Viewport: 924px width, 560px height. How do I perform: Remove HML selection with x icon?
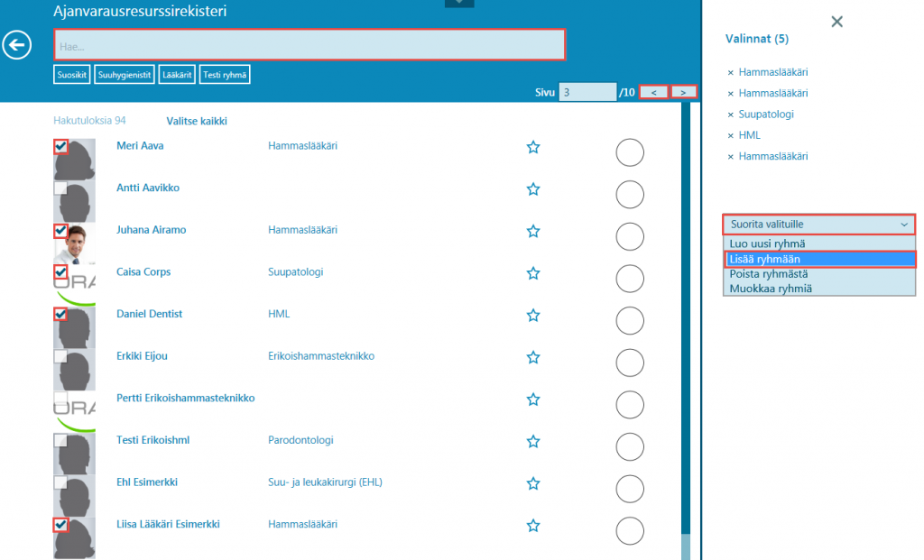tap(730, 135)
